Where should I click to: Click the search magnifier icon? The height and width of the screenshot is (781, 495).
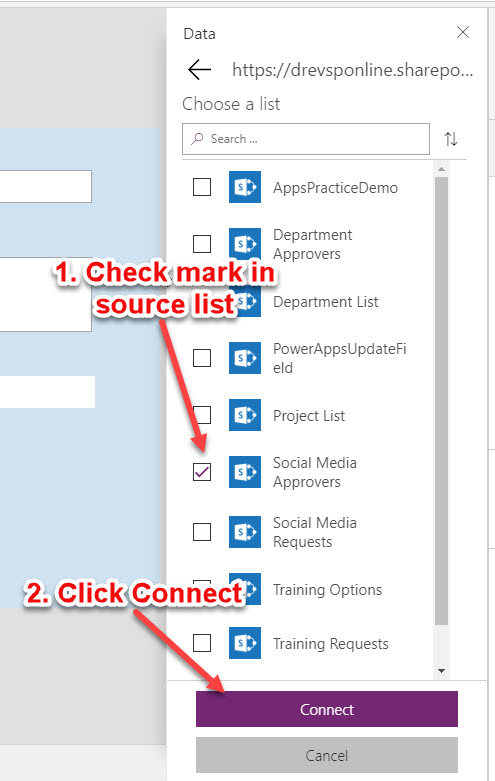tap(197, 138)
